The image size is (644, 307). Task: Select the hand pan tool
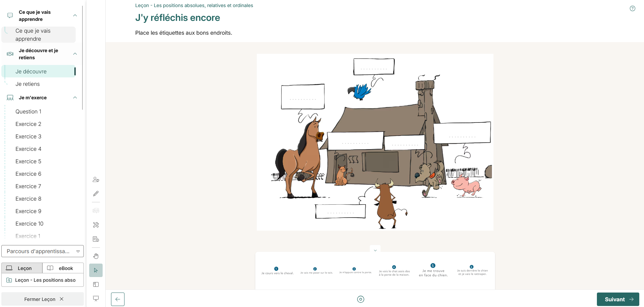[x=96, y=256]
